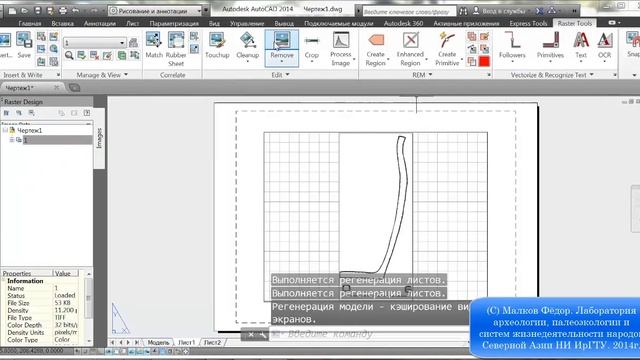Image resolution: width=640 pixels, height=360 pixels.
Task: Click the Create Primitive tool
Action: [447, 49]
